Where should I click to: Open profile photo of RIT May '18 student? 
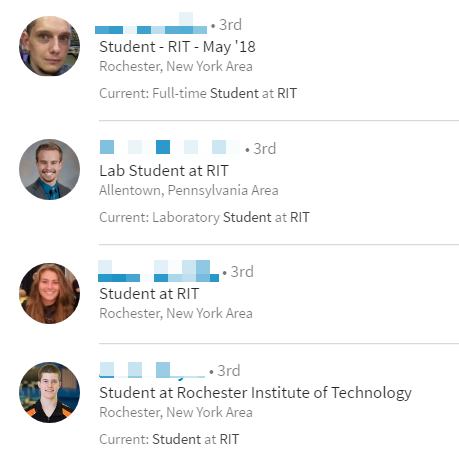point(49,46)
